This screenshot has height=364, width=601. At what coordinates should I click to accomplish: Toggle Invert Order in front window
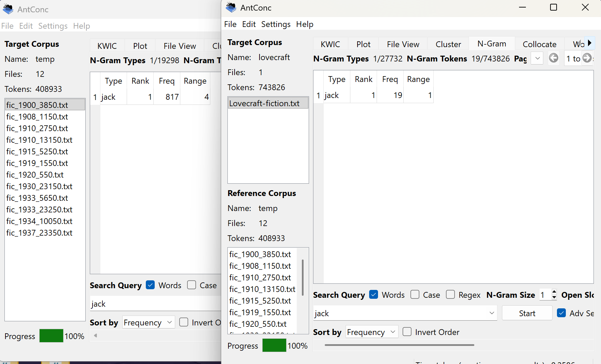click(x=407, y=332)
